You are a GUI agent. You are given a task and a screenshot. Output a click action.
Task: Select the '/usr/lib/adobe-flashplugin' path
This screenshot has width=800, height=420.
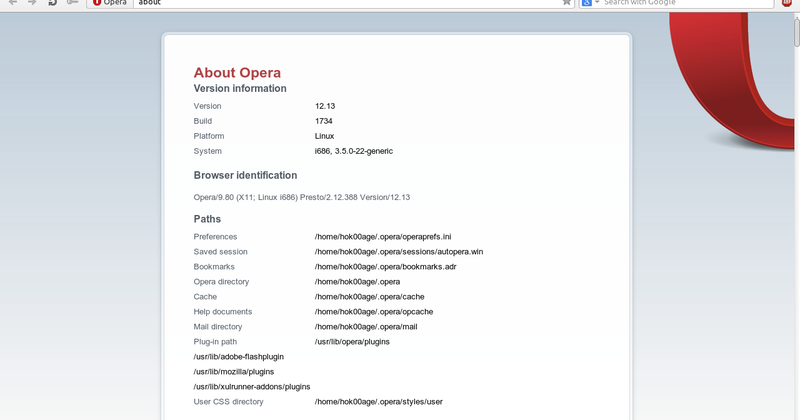[239, 357]
